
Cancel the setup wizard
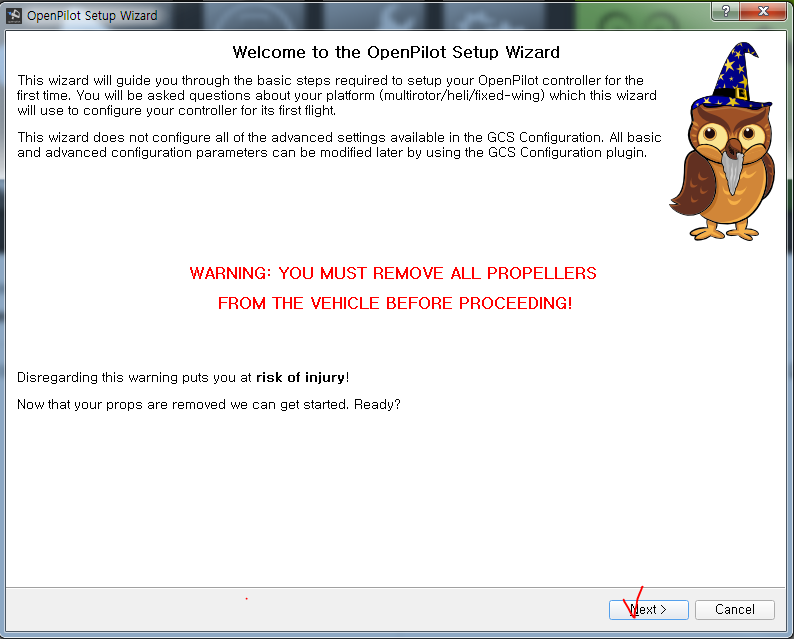pos(735,610)
